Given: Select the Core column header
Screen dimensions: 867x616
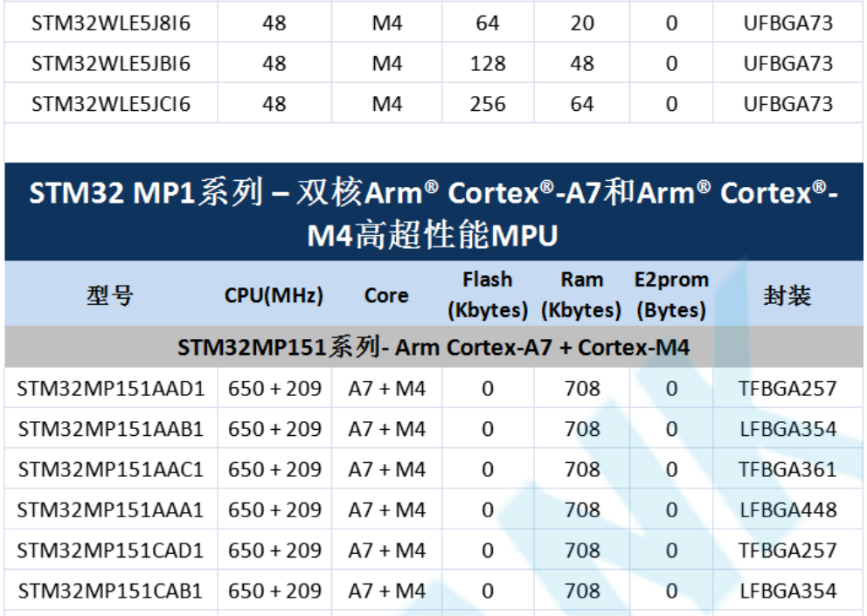Looking at the screenshot, I should pyautogui.click(x=385, y=295).
